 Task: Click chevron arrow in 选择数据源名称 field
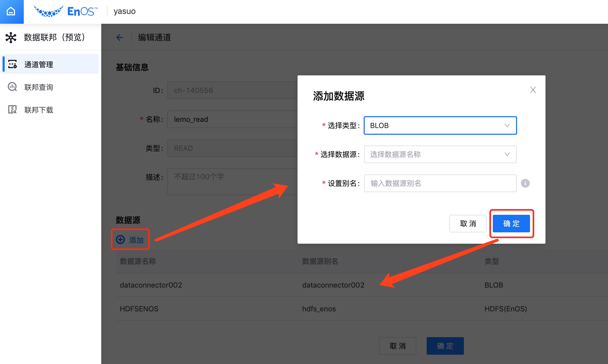[507, 154]
